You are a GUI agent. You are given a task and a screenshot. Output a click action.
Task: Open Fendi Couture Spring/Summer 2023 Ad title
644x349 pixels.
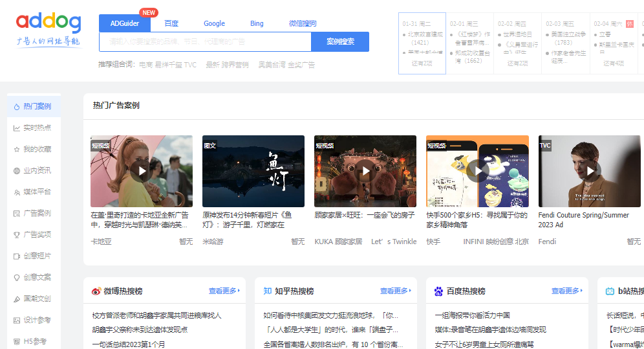pyautogui.click(x=584, y=220)
